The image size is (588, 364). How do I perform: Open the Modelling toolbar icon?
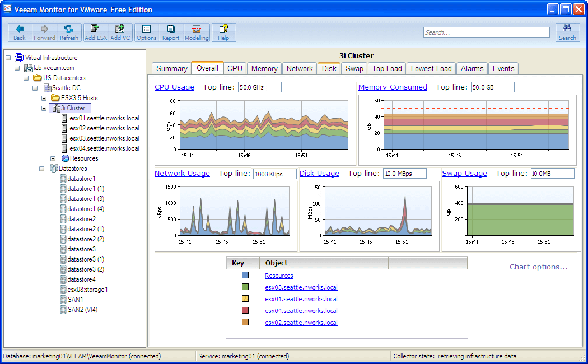197,32
